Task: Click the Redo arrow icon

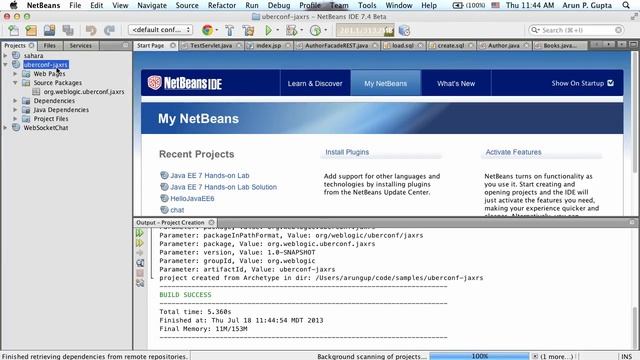Action: click(x=109, y=30)
